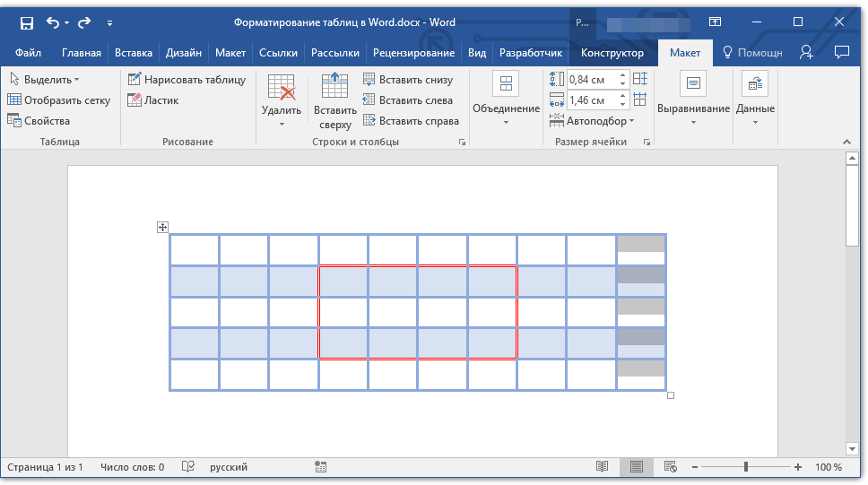This screenshot has height=485, width=868.
Task: Click the zoom slider handle
Action: [746, 467]
